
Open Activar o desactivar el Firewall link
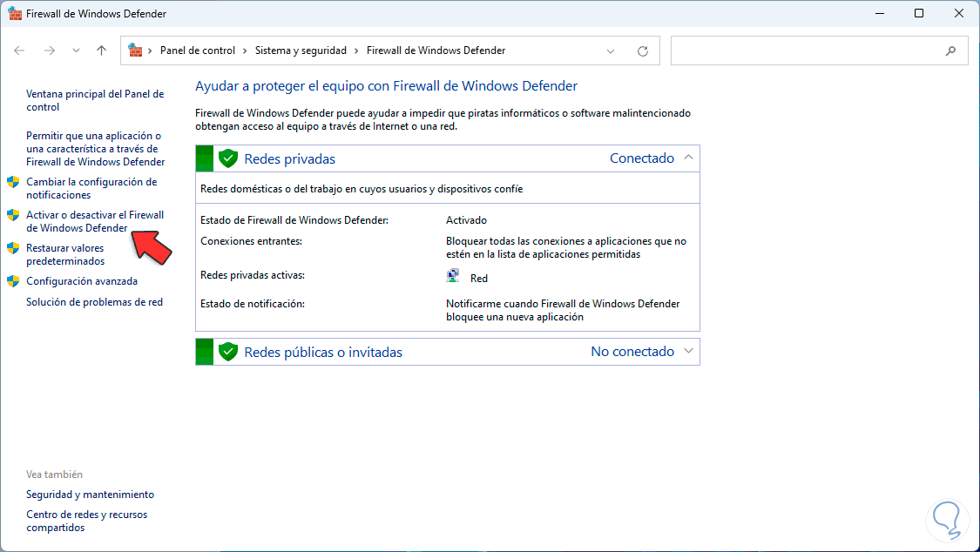pyautogui.click(x=95, y=222)
